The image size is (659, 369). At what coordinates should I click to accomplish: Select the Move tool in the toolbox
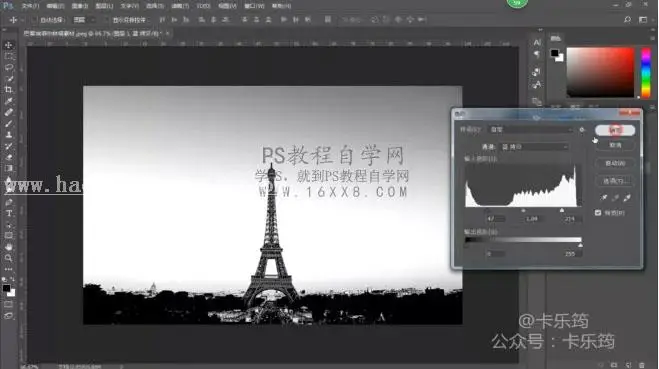[x=8, y=45]
